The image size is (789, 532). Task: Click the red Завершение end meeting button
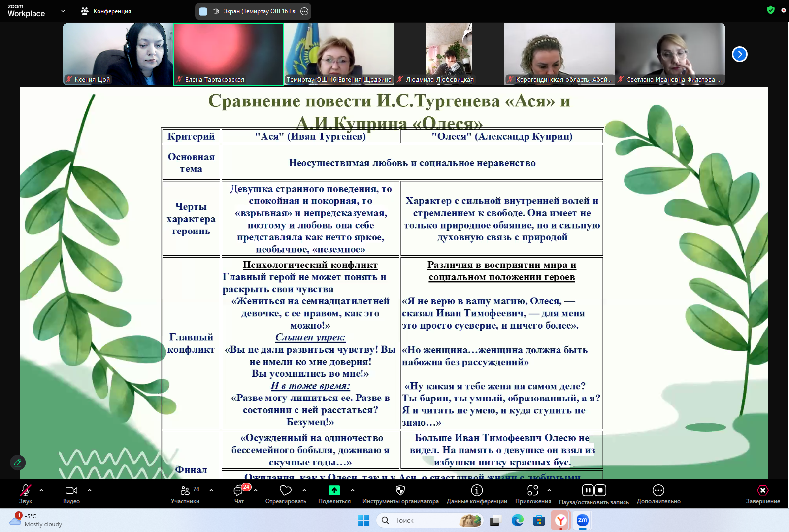(763, 491)
